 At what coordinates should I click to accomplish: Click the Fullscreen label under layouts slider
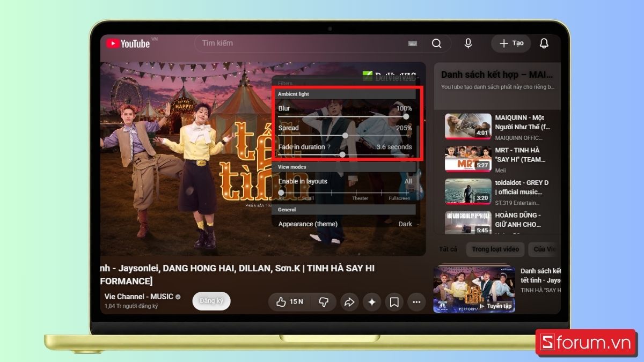[x=399, y=198]
